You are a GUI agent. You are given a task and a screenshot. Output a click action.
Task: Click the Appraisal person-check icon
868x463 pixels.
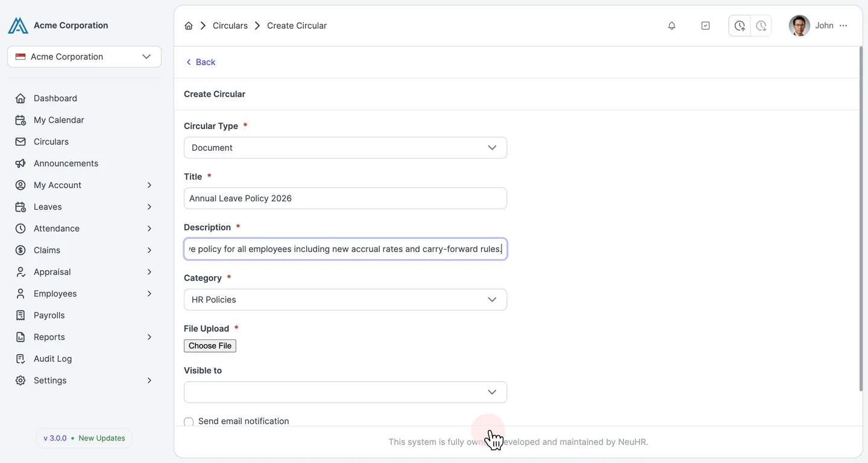(20, 272)
